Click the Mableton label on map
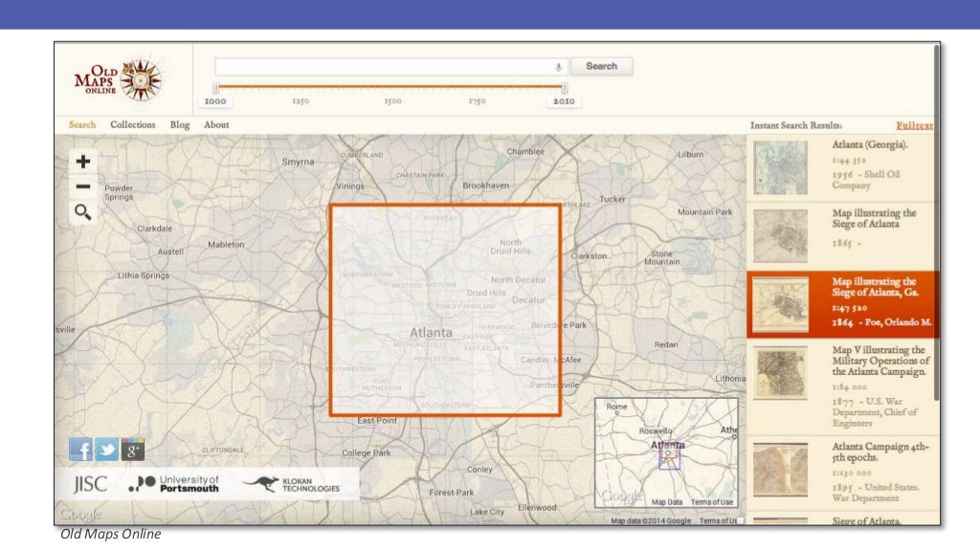The width and height of the screenshot is (980, 551). (226, 245)
